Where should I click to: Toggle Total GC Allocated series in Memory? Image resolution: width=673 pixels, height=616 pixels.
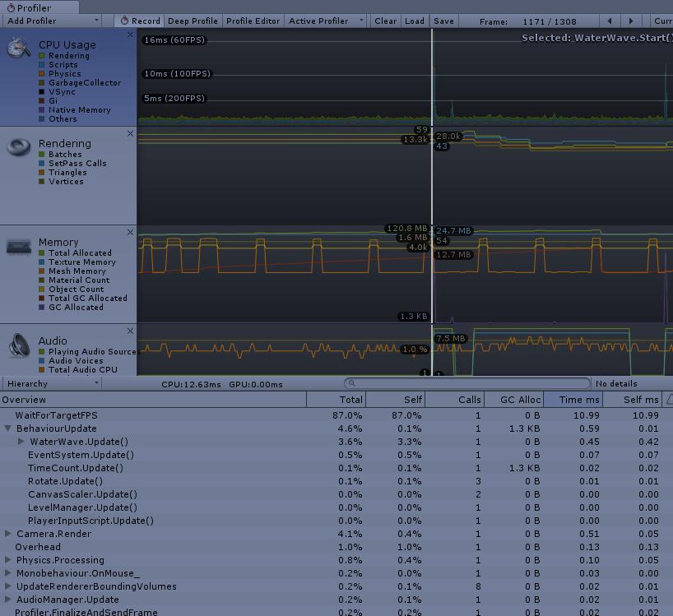(42, 299)
